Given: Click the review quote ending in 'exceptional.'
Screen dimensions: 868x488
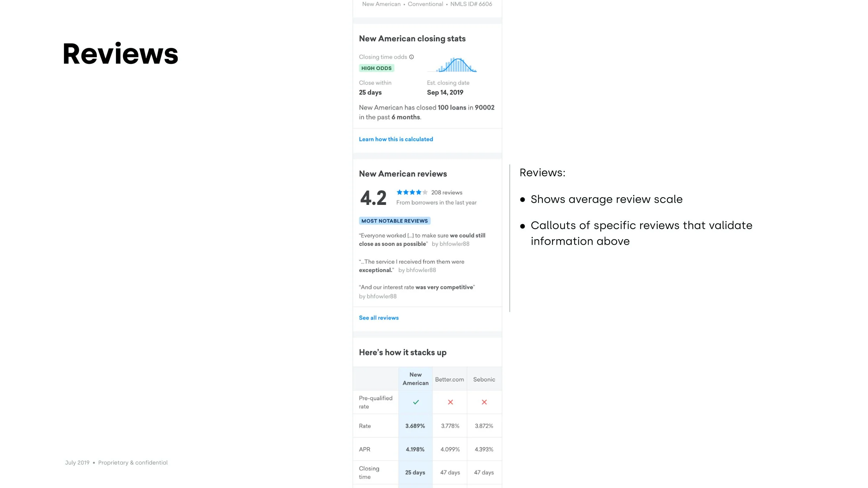Looking at the screenshot, I should (411, 266).
